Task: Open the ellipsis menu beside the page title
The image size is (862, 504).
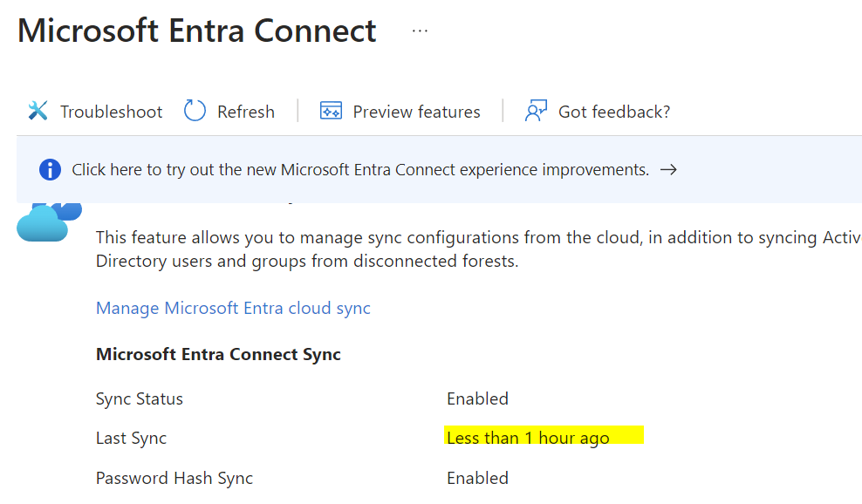Action: point(420,29)
